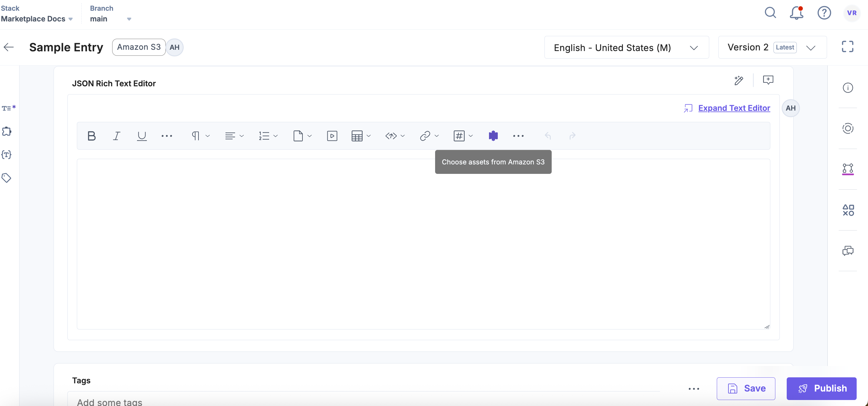Enter fullscreen mode for the entry
The width and height of the screenshot is (868, 406).
pyautogui.click(x=847, y=47)
